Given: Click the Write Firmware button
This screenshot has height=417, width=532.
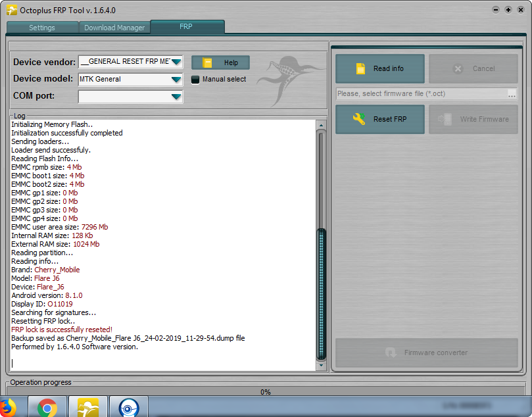Looking at the screenshot, I should (473, 119).
